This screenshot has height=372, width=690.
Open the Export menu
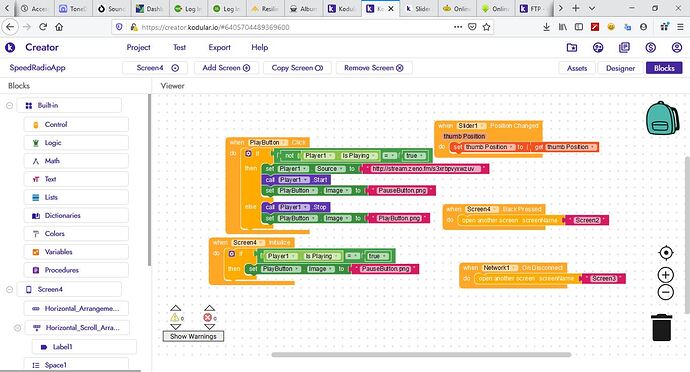click(219, 48)
